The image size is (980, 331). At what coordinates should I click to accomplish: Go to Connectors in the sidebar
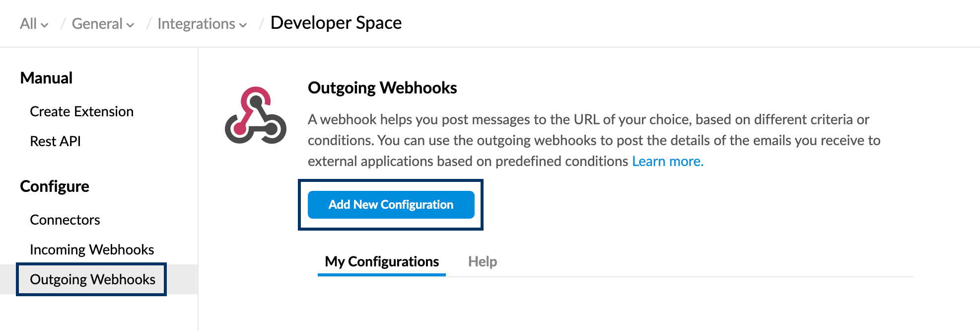[x=65, y=220]
